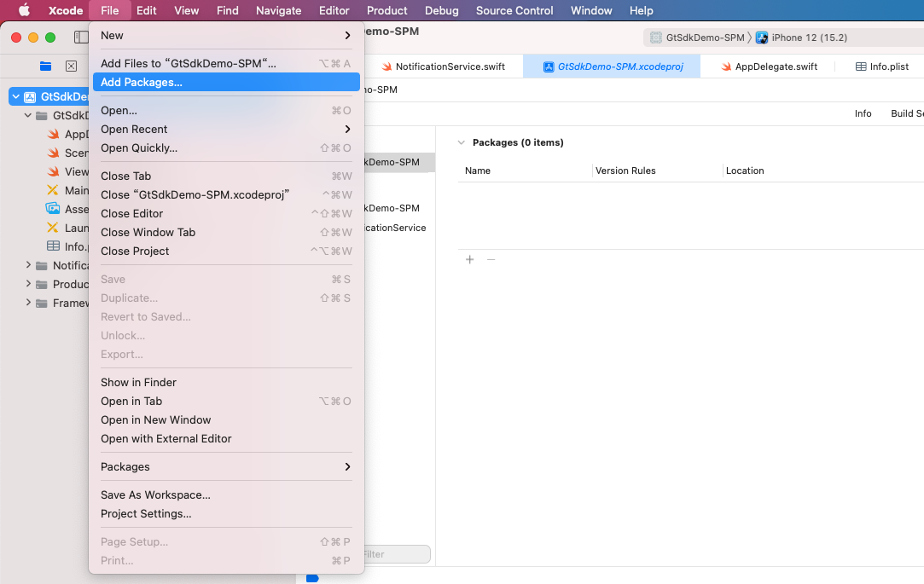Click the NotificationService.swift tab icon
This screenshot has height=584, width=924.
tap(386, 66)
